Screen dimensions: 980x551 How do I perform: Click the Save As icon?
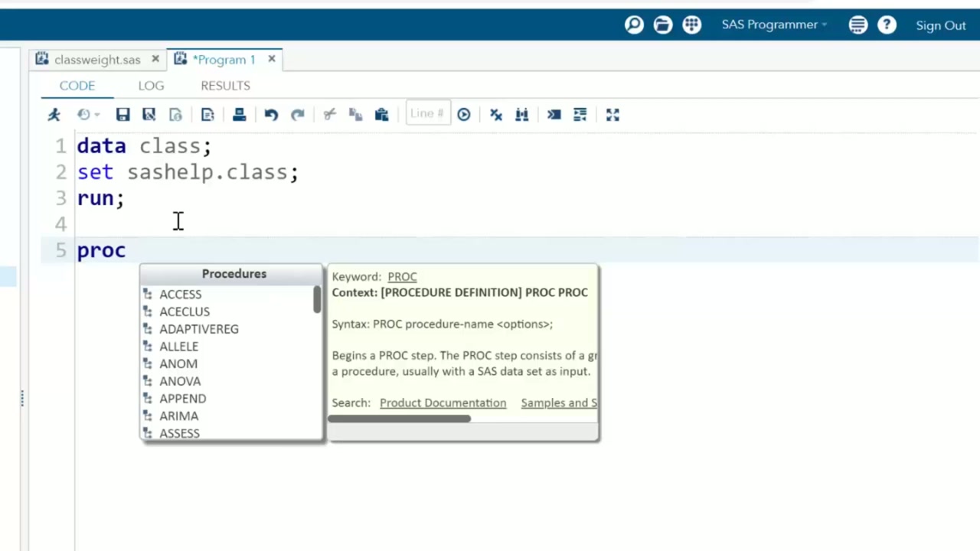(x=149, y=115)
